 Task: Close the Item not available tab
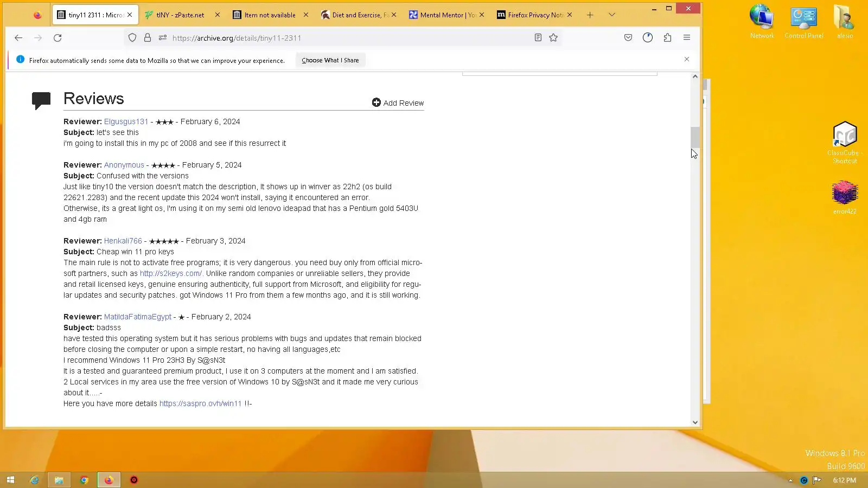306,15
